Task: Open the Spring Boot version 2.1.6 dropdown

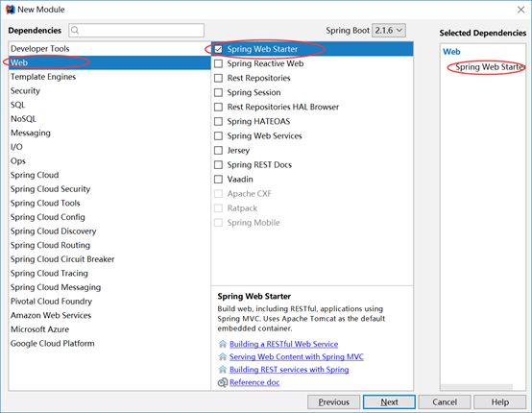Action: click(389, 30)
